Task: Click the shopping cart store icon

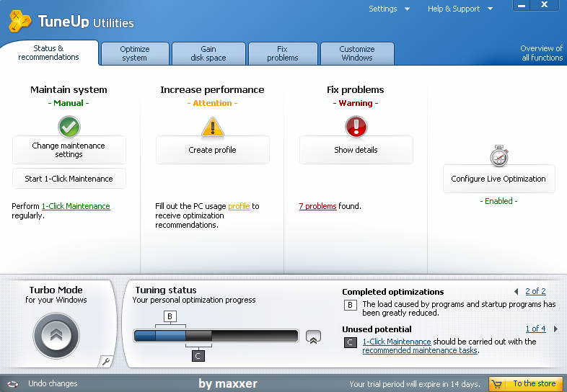Action: click(x=497, y=384)
